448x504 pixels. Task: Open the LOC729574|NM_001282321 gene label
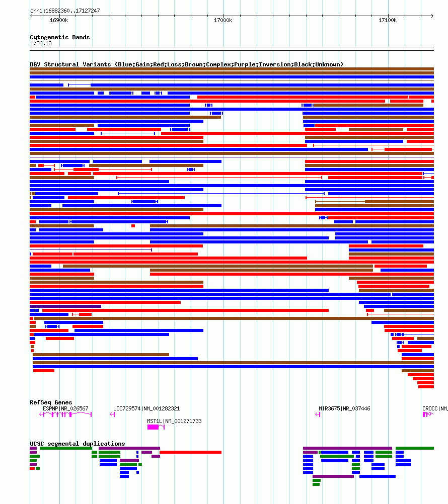point(146,408)
